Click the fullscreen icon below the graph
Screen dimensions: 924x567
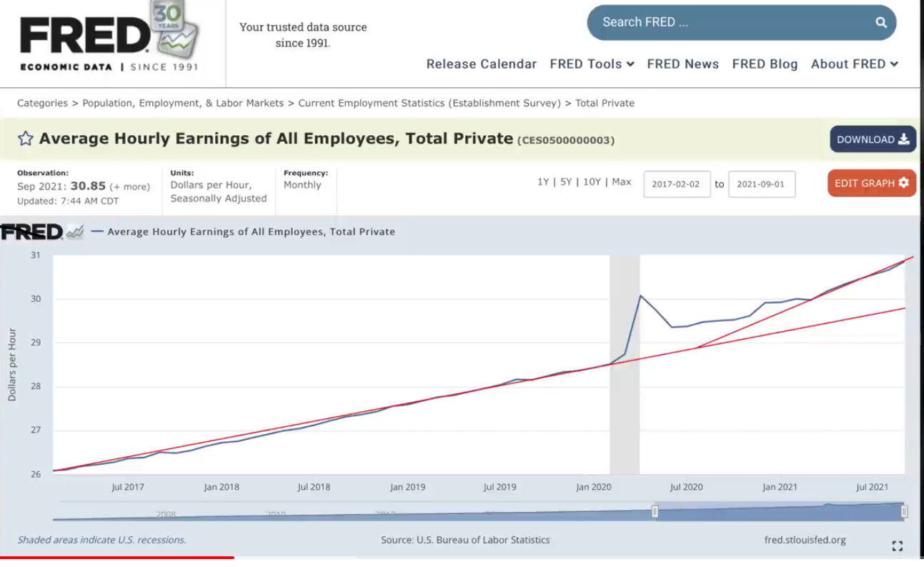(x=898, y=546)
